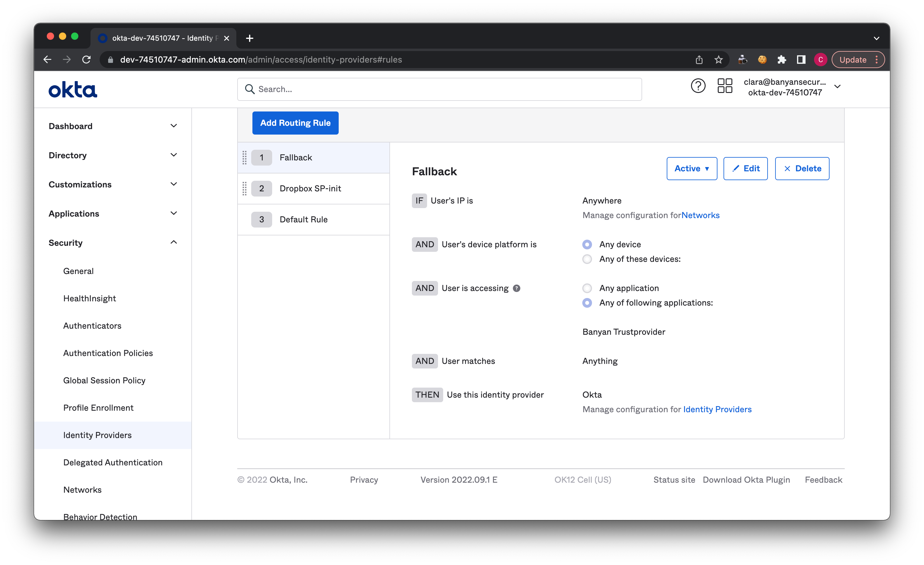Viewport: 924px width, 565px height.
Task: Click the drag handle beside Dropbox SP-init
Action: (245, 188)
